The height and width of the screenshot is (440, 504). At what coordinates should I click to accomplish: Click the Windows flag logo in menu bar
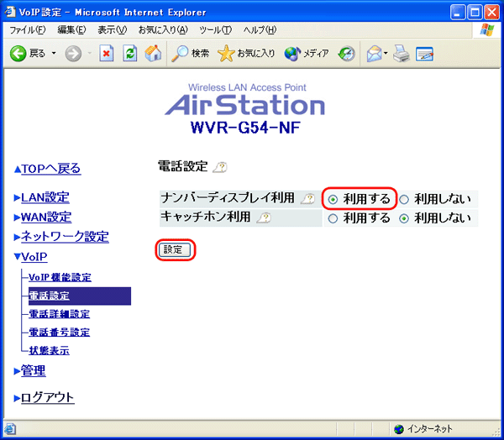click(487, 30)
